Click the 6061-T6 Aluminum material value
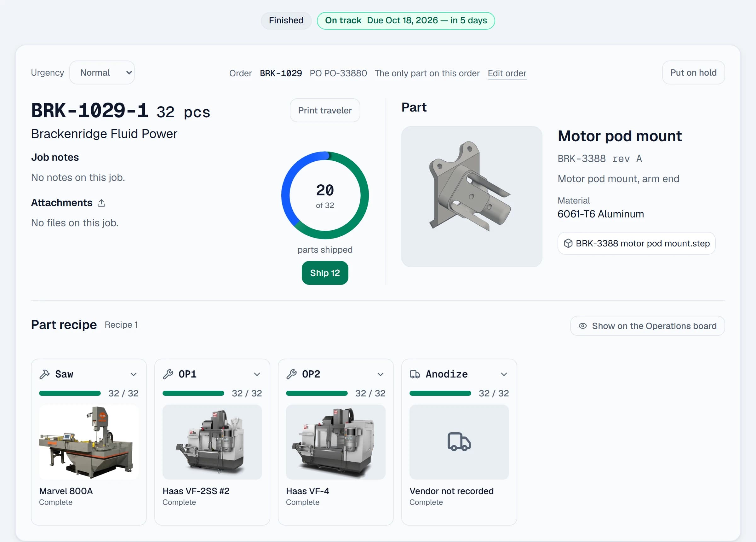 click(x=601, y=214)
